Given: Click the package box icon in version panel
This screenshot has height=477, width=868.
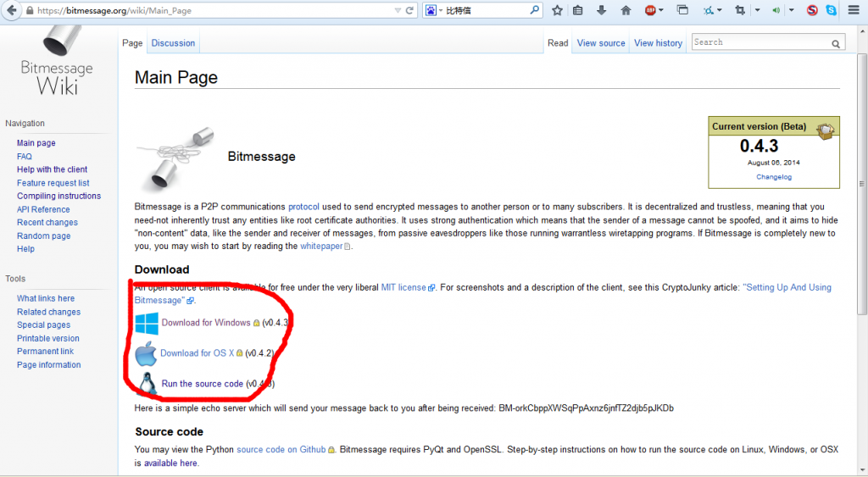Looking at the screenshot, I should (x=826, y=130).
